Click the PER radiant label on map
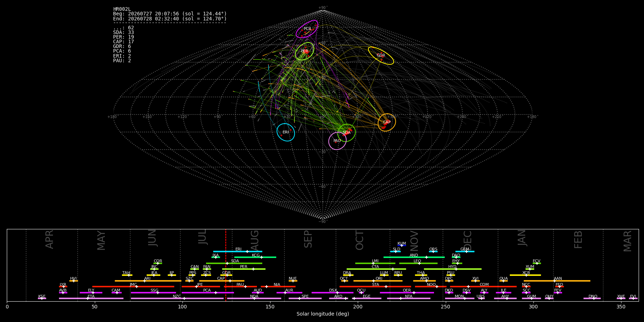The width and height of the screenshot is (644, 322). coord(304,51)
